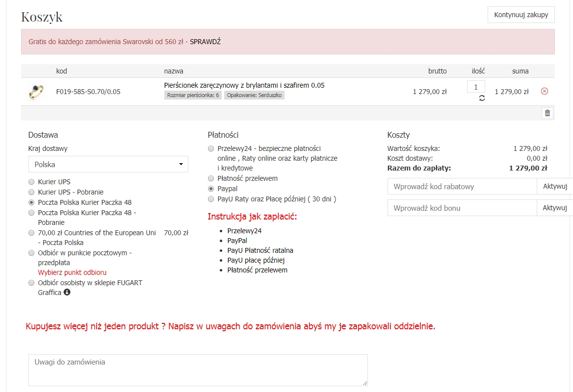Click the quantity refresh icon

coord(482,98)
